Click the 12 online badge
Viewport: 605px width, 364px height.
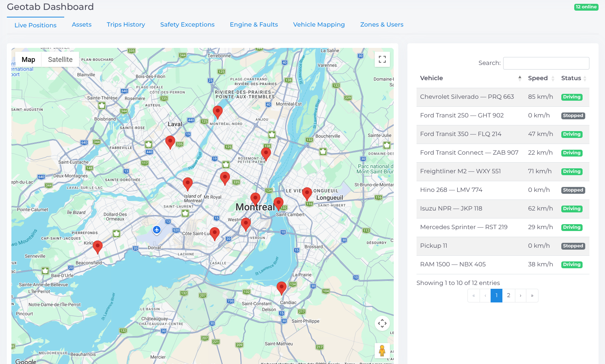pos(586,7)
